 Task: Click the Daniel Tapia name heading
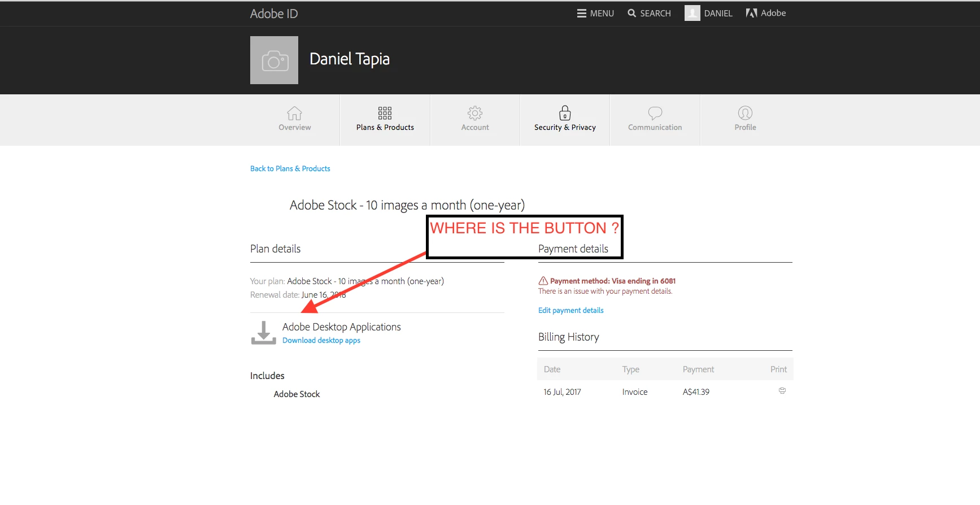click(350, 59)
